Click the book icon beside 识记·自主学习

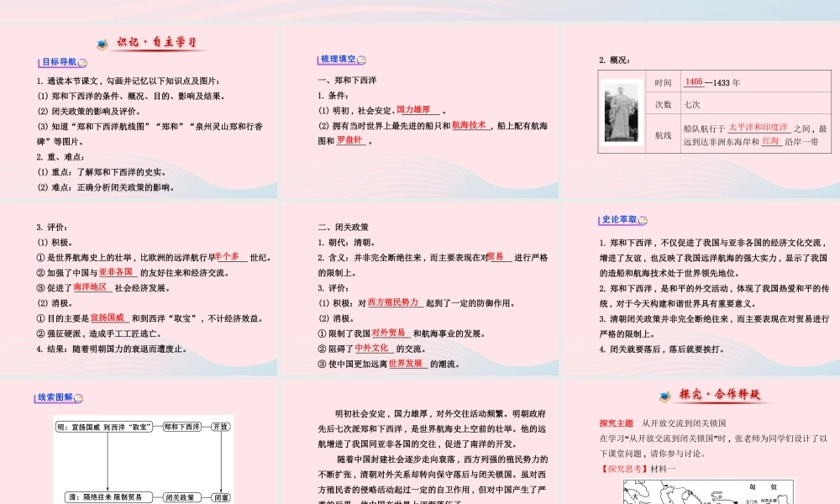pyautogui.click(x=102, y=45)
